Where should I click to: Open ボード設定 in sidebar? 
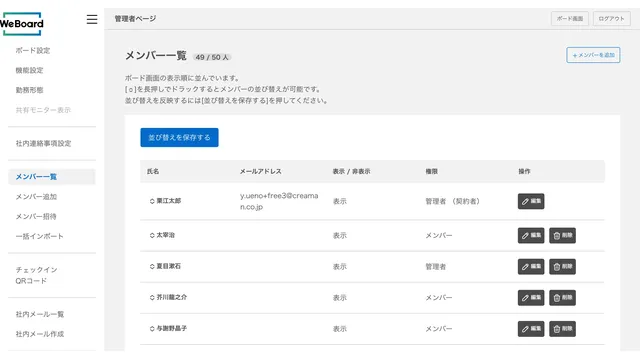point(33,51)
